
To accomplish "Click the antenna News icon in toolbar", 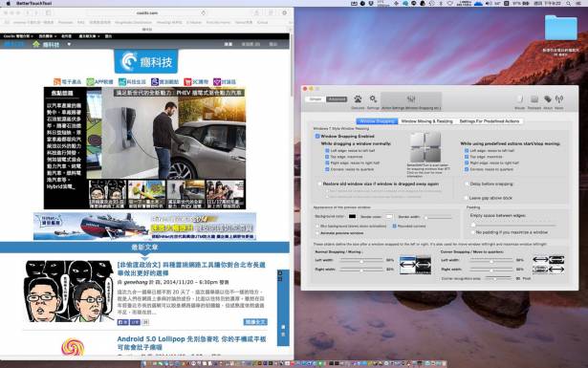I will (559, 99).
